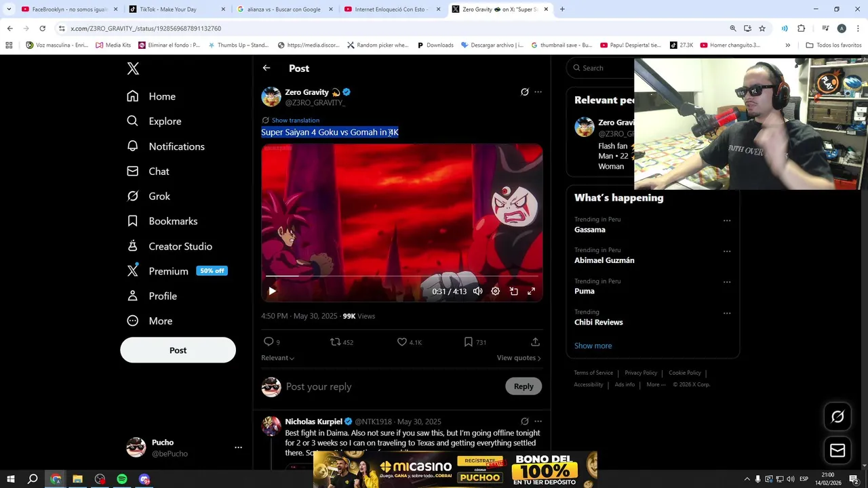Image resolution: width=868 pixels, height=488 pixels.
Task: Click Show translation link
Action: point(295,120)
